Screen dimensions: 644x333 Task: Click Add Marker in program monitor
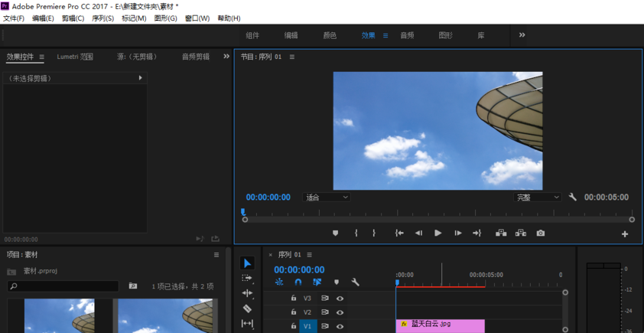tap(335, 233)
